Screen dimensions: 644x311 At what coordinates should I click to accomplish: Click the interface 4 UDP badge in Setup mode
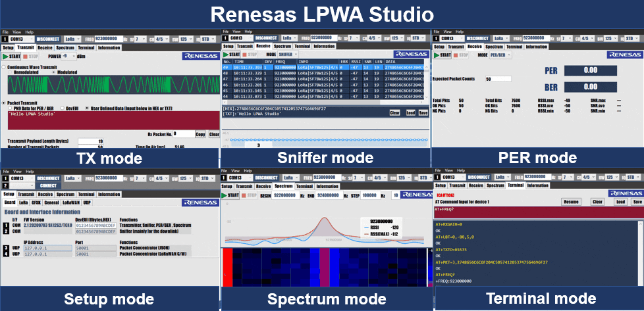point(6,254)
